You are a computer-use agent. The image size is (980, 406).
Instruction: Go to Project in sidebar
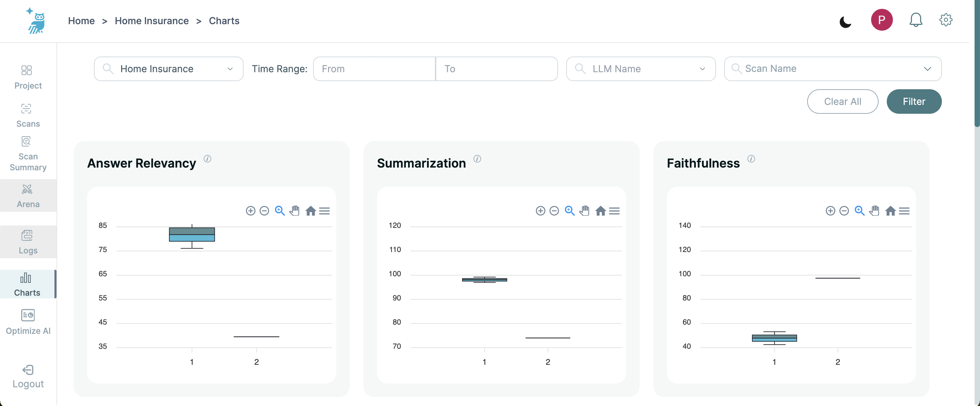tap(28, 77)
